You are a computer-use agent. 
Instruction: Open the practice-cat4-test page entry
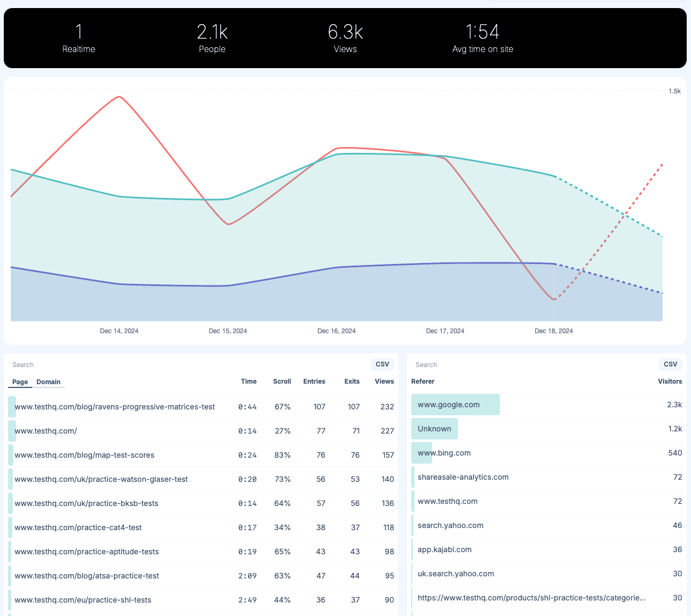click(x=78, y=527)
